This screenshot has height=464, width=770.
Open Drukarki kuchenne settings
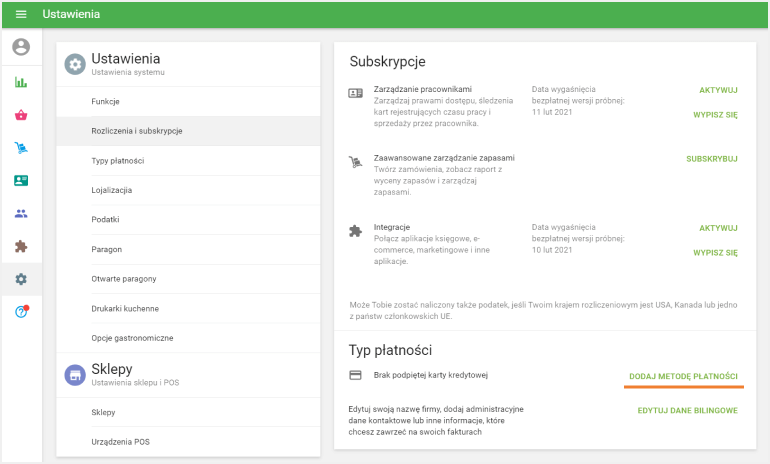[x=189, y=309]
